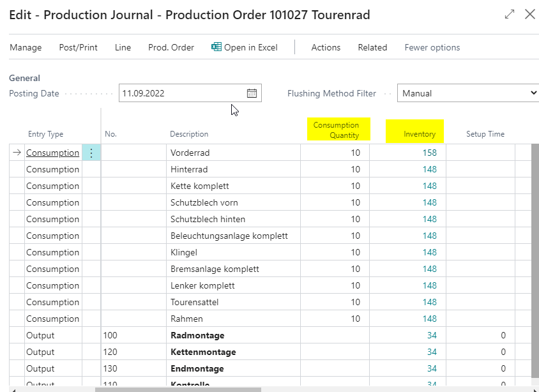
Task: Open the Tourensattel inventory link 148
Action: [x=429, y=302]
